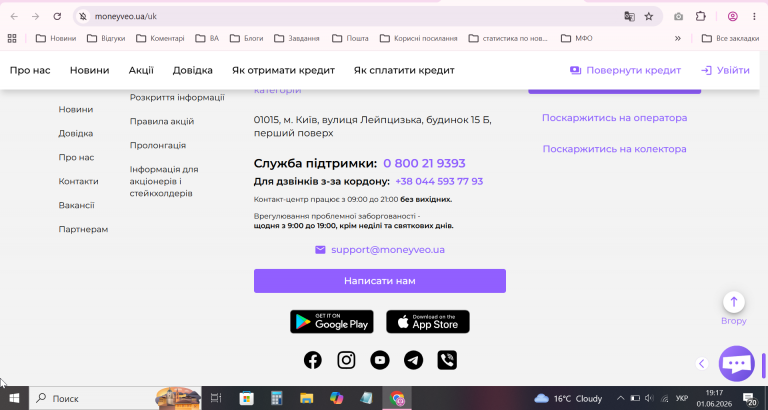Open footer link Розкриття інформації
The height and width of the screenshot is (410, 768).
[177, 97]
